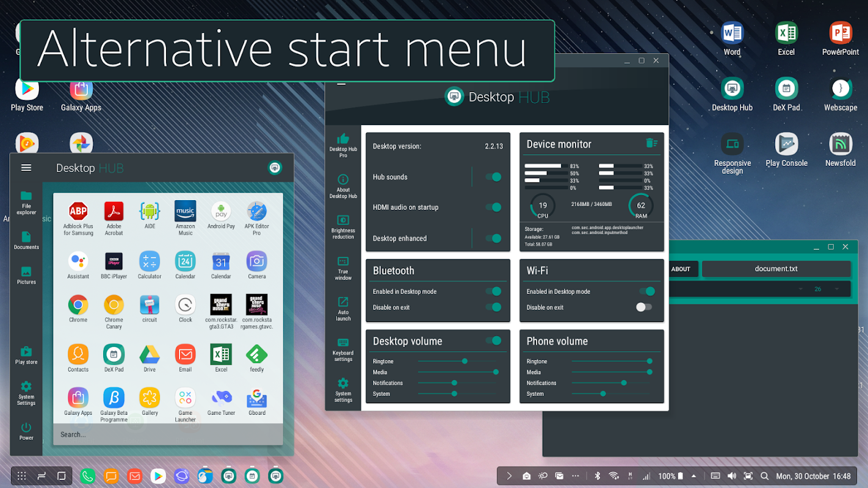
Task: Expand the taskbar chevron arrow
Action: (509, 476)
